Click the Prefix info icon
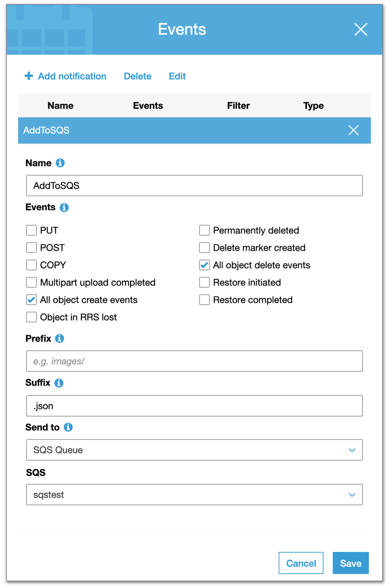391x588 pixels. [x=60, y=339]
